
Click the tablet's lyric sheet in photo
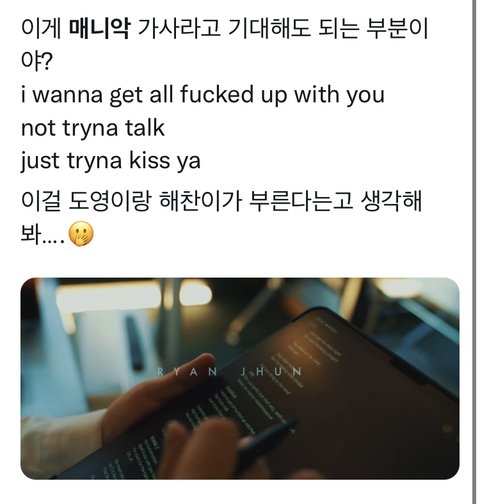coord(233,400)
